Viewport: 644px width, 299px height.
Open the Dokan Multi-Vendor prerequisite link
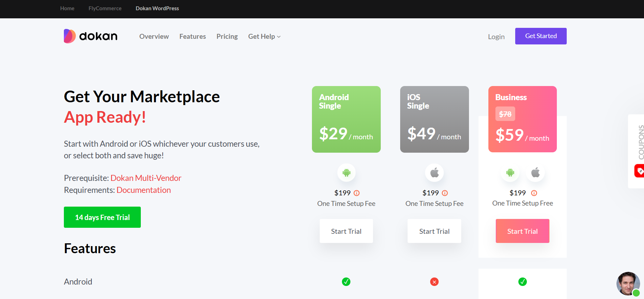146,178
